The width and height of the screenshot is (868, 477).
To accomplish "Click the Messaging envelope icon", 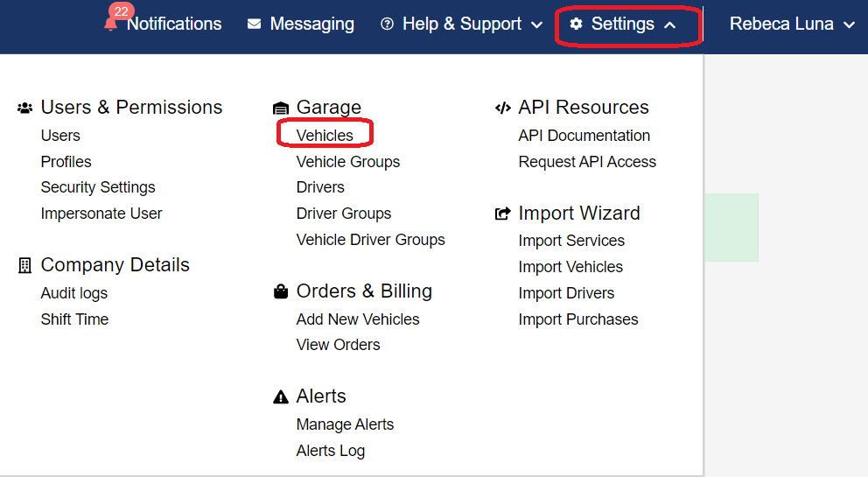I will pyautogui.click(x=254, y=24).
